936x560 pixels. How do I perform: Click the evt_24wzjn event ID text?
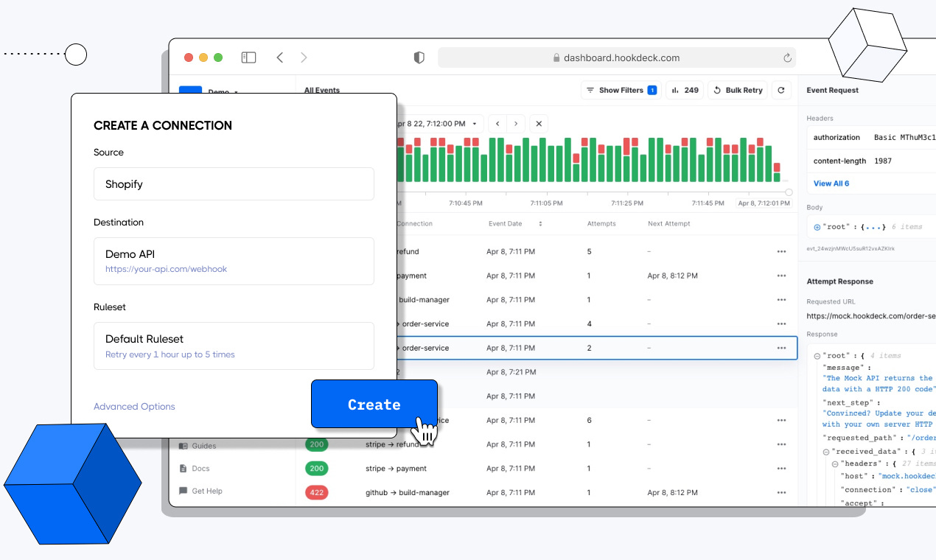point(851,249)
